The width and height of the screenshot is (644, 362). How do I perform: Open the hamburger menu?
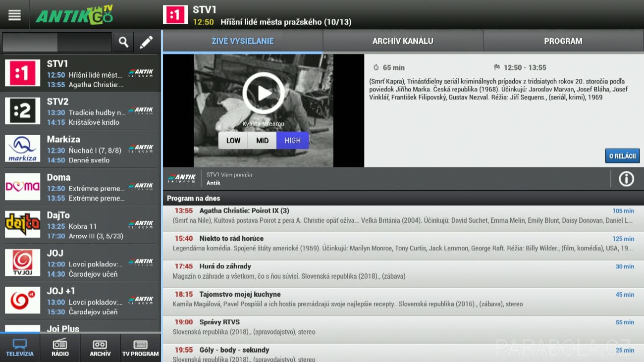[x=14, y=15]
